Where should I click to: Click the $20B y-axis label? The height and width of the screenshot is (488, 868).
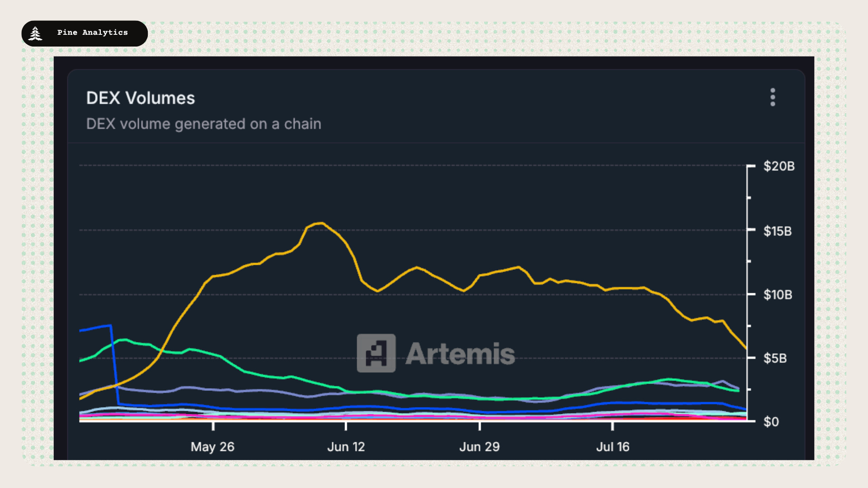pos(778,166)
